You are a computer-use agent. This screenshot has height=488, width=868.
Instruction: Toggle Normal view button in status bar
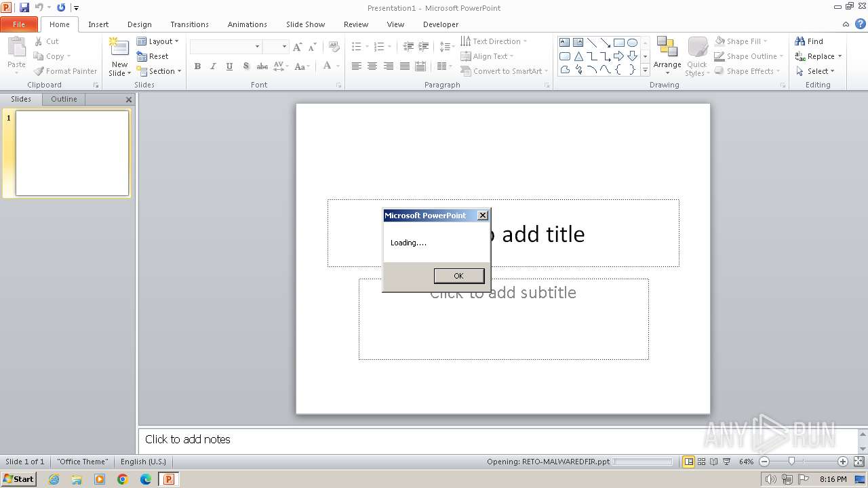pyautogui.click(x=689, y=462)
